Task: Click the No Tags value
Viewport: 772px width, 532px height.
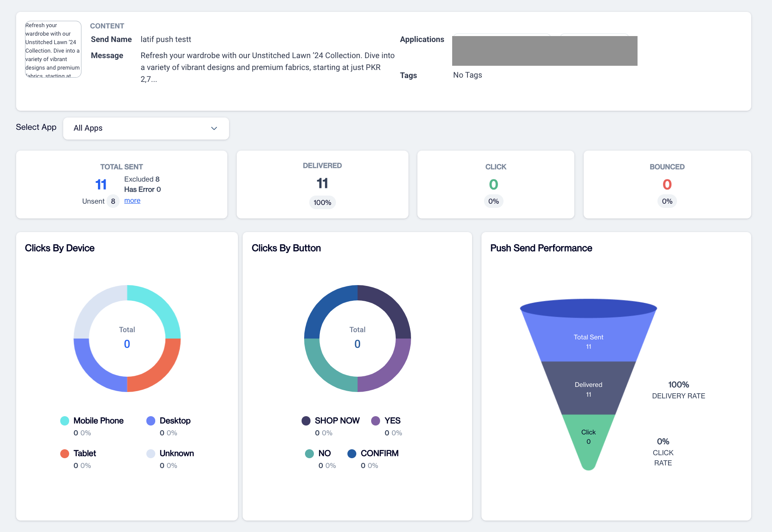Action: tap(467, 75)
